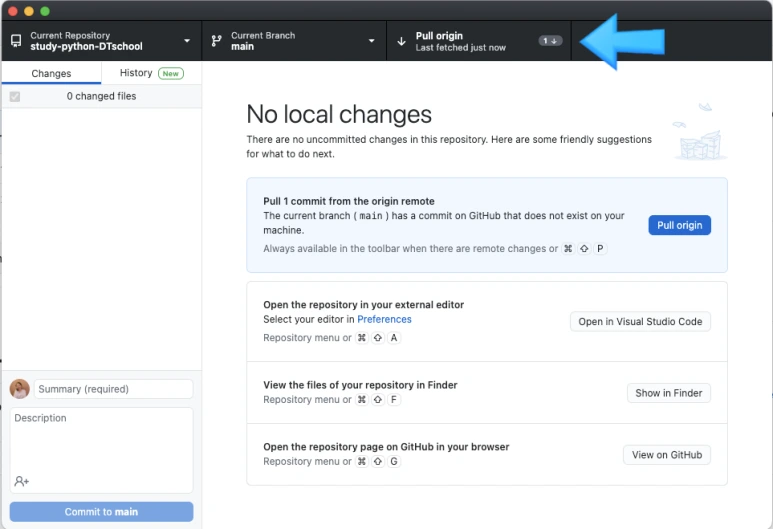Click the G shortcut key badge
This screenshot has width=773, height=529.
pos(393,461)
